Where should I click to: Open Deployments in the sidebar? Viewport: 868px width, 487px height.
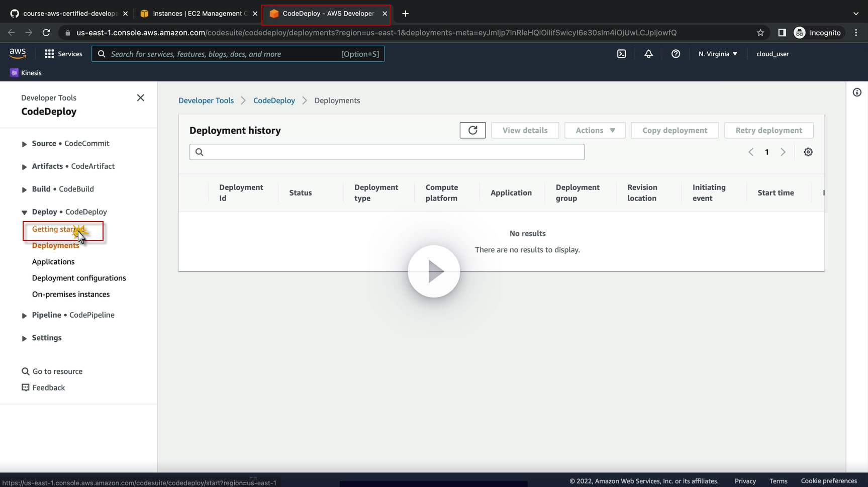[56, 246]
